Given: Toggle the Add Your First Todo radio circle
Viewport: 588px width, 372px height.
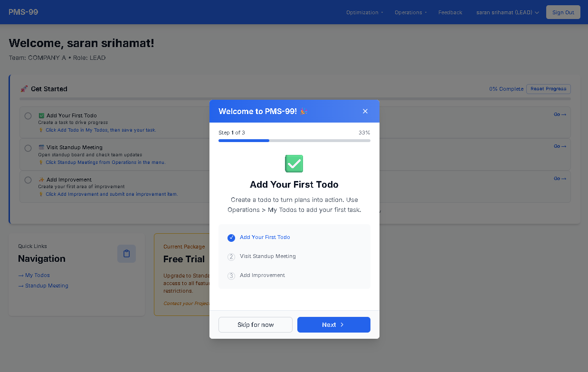Looking at the screenshot, I should pyautogui.click(x=28, y=116).
